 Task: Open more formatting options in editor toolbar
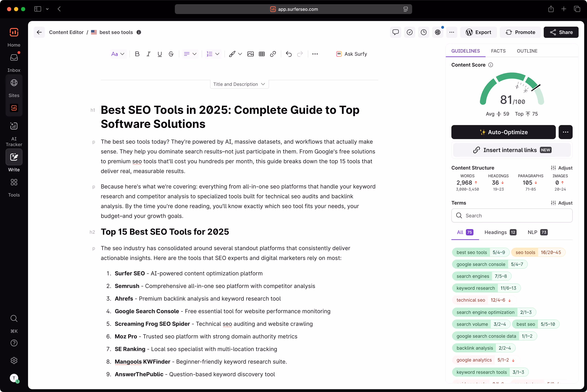(315, 54)
